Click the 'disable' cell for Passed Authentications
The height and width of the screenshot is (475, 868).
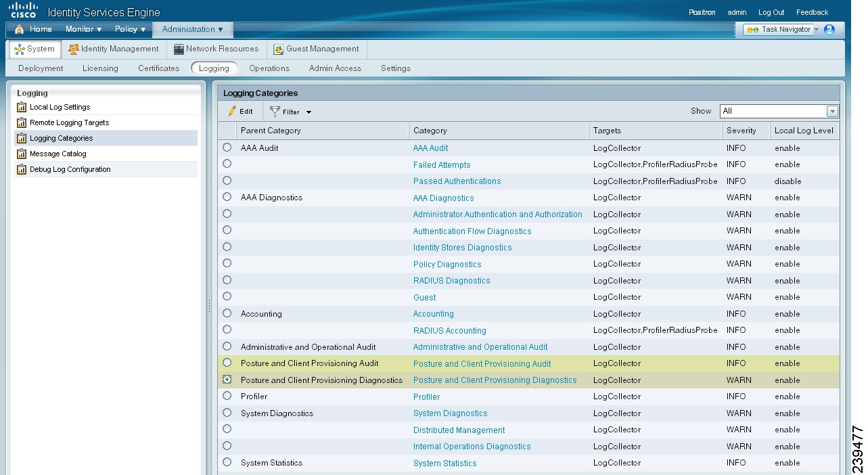click(x=788, y=181)
